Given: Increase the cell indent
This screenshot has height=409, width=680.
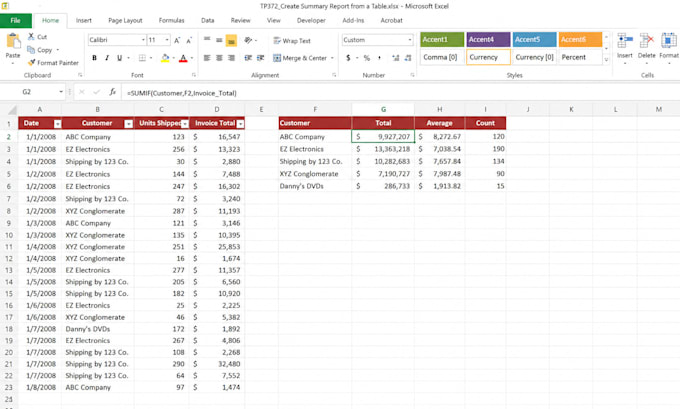Looking at the screenshot, I should point(260,58).
